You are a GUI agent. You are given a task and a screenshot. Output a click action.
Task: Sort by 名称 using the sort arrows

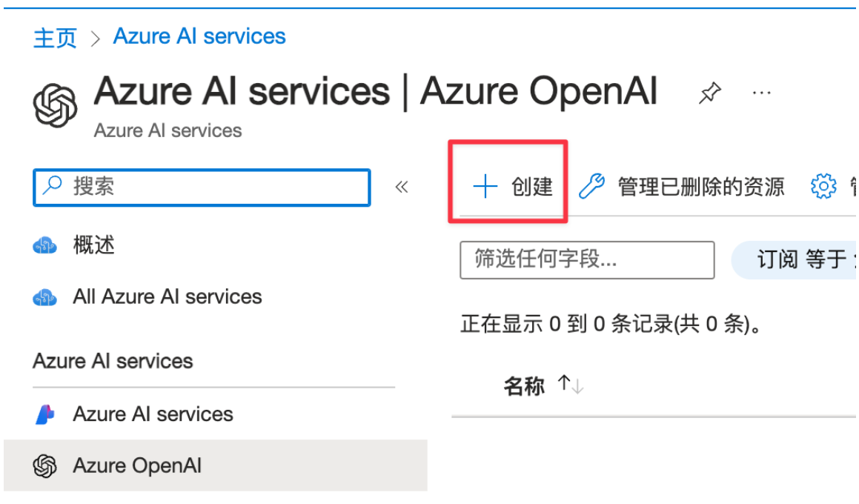click(571, 385)
